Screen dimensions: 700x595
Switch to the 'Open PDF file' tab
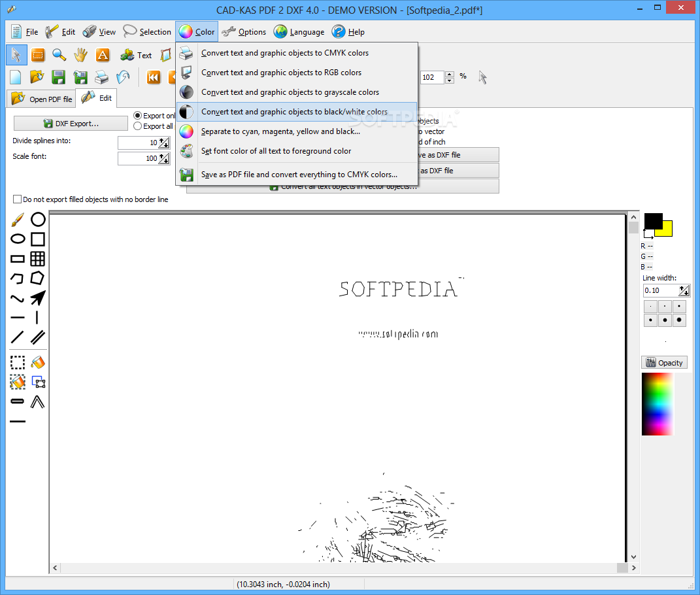click(x=41, y=99)
